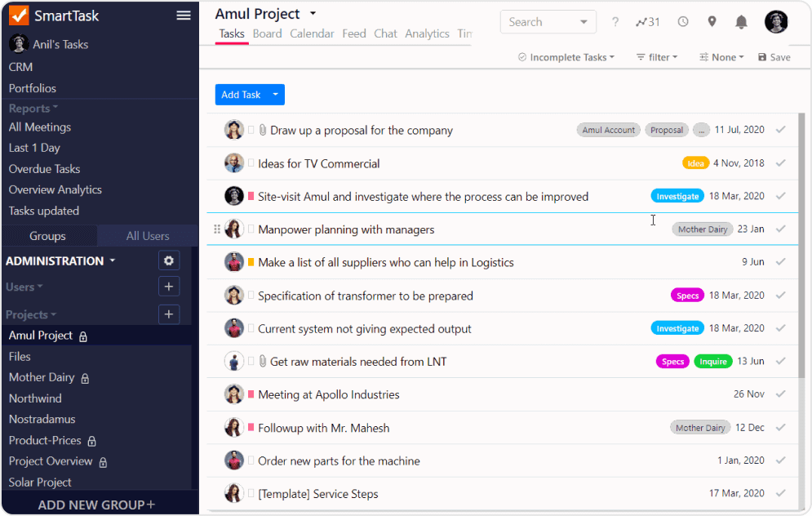Open the notifications bell icon
812x516 pixels.
coord(741,22)
